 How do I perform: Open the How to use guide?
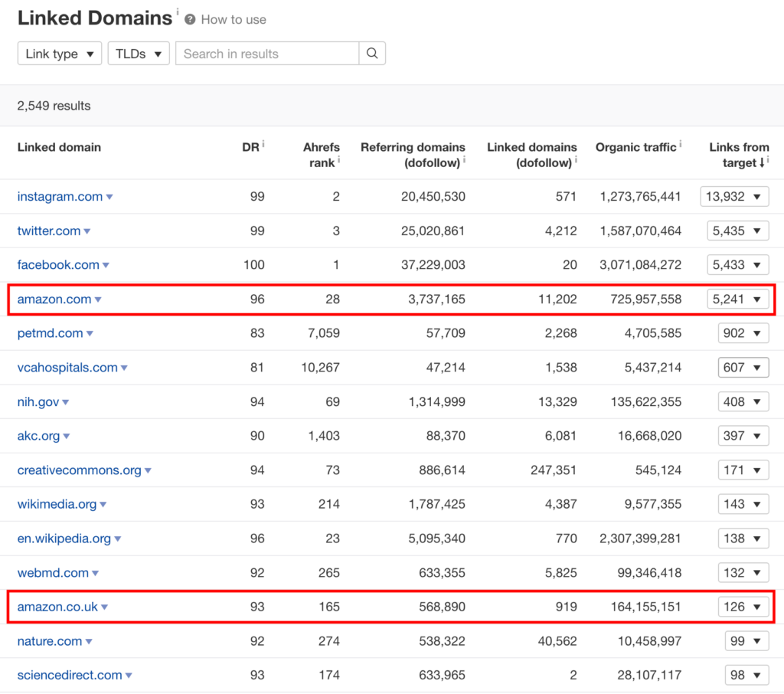click(234, 19)
